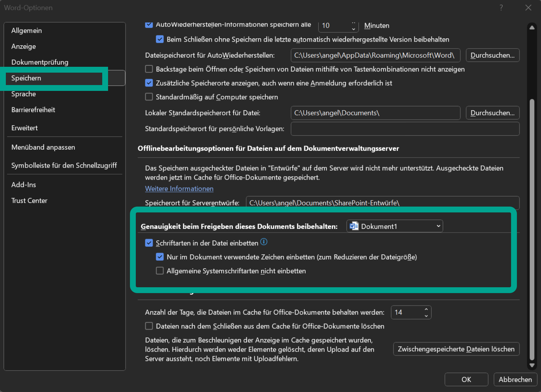Viewport: 541px width, 392px height.
Task: Click the info icon beside Schriftarten einbetten
Action: coord(264,242)
